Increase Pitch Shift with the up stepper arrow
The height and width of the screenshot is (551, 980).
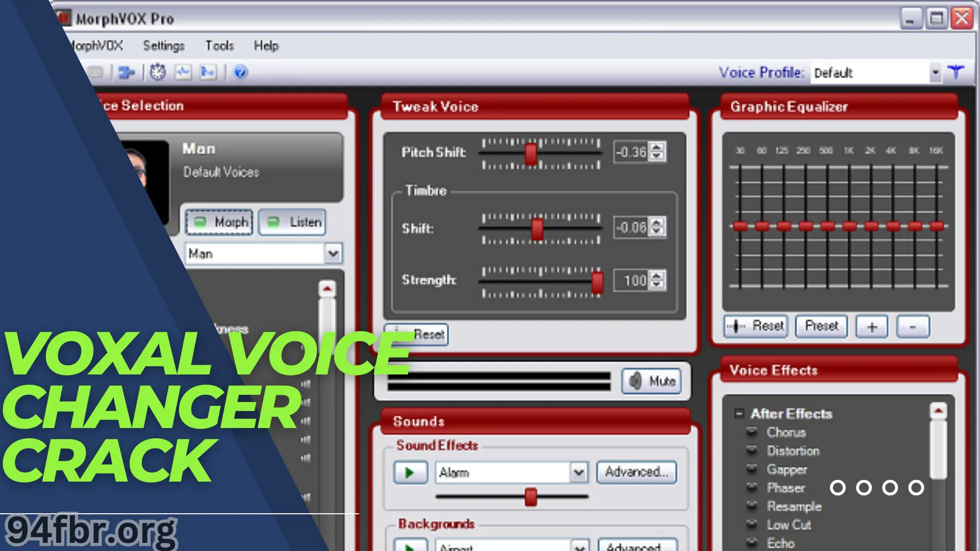pos(657,147)
